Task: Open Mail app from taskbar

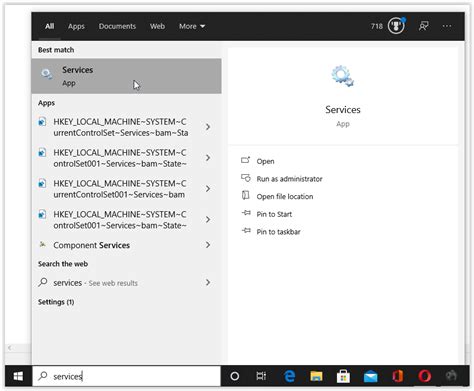Action: [370, 377]
